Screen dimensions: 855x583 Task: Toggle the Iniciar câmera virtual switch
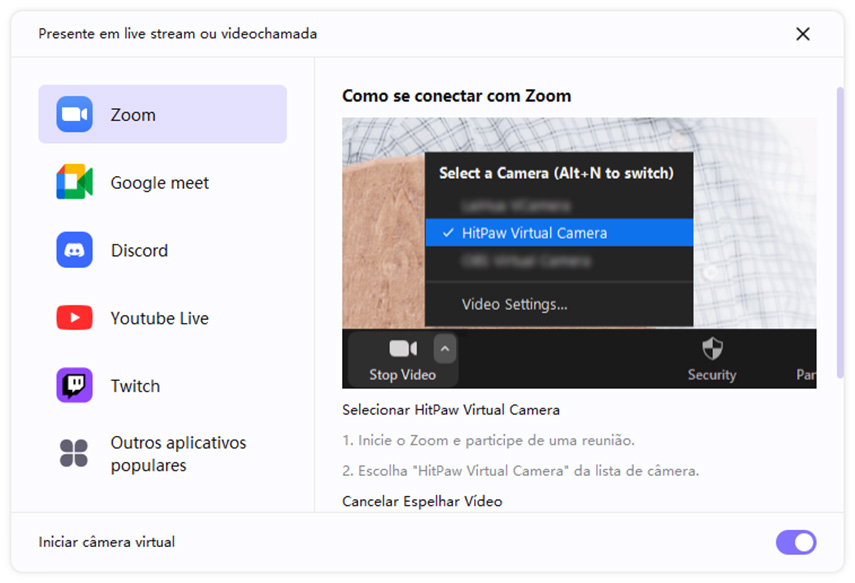point(796,542)
